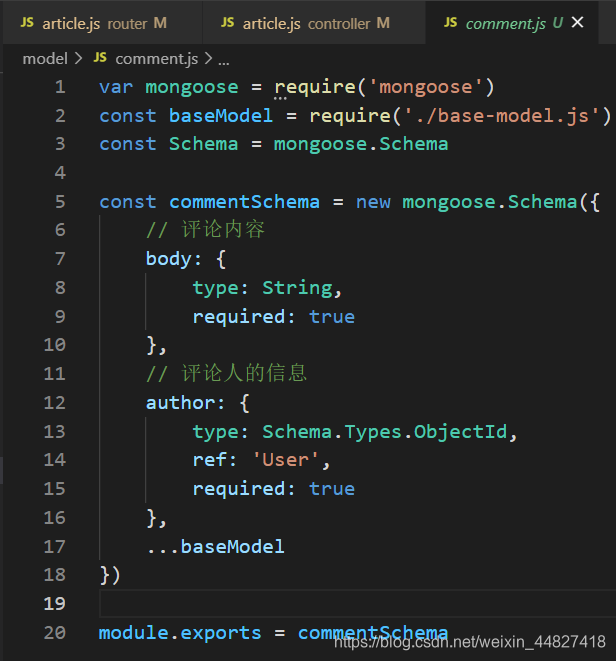Switch to the article.js router tab
616x661 pixels.
[102, 23]
